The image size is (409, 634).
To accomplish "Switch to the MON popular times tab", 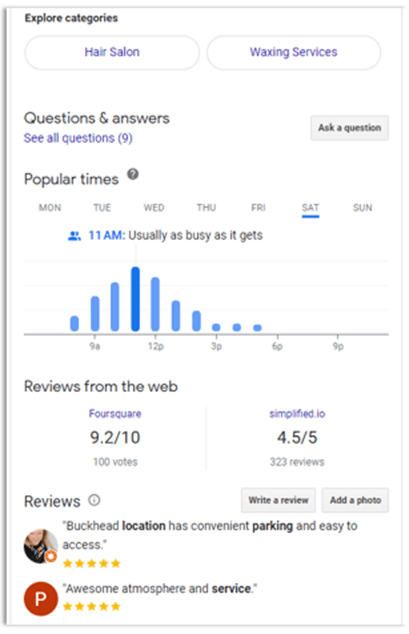I will (50, 208).
